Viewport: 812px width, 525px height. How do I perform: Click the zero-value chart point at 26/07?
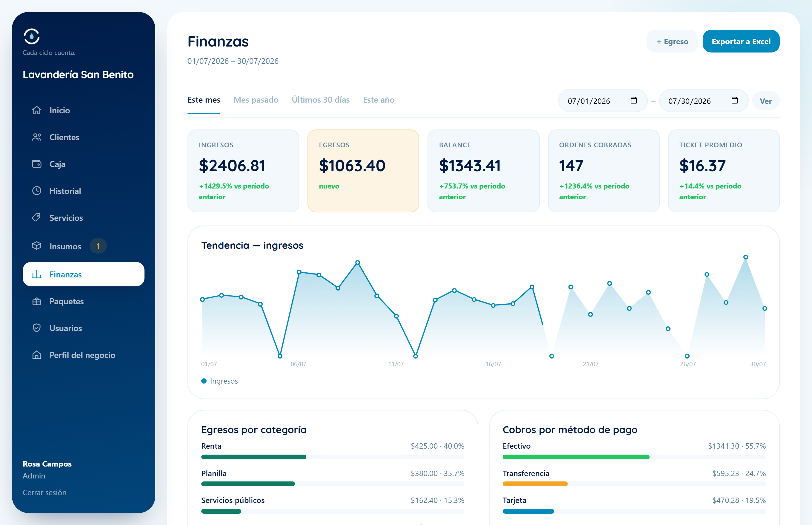point(687,356)
